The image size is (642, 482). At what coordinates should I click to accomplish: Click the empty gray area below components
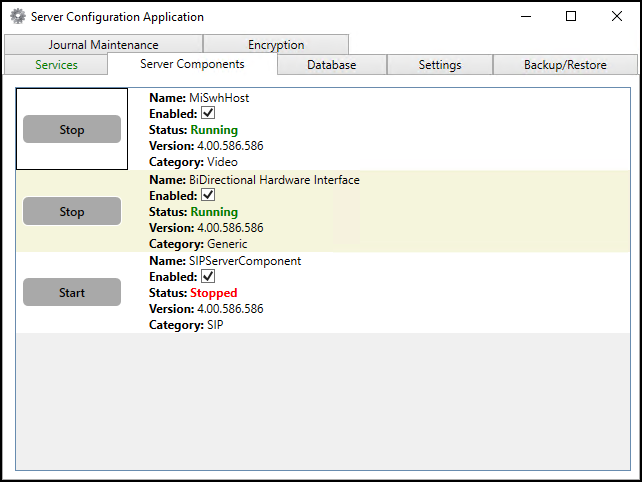tap(322, 400)
